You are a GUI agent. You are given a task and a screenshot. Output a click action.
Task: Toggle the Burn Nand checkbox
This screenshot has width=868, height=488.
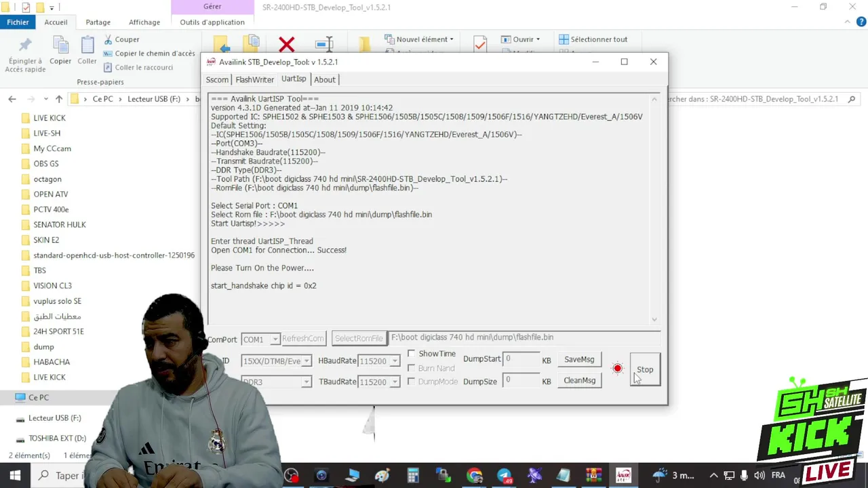click(x=412, y=368)
